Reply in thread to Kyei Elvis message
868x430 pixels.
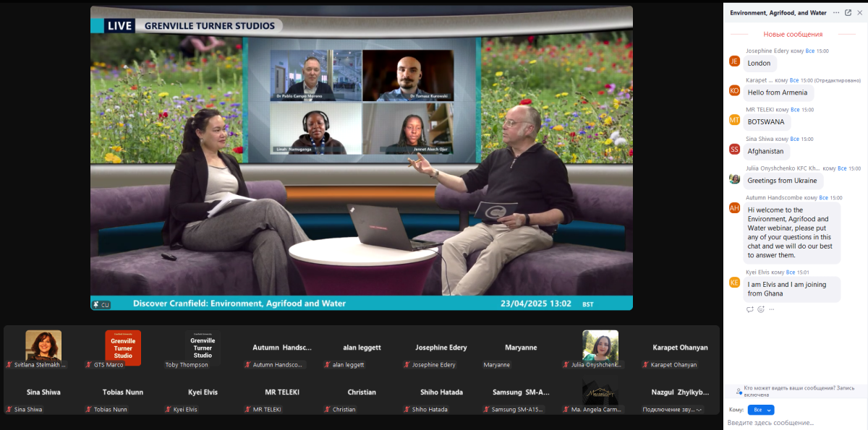tap(750, 309)
